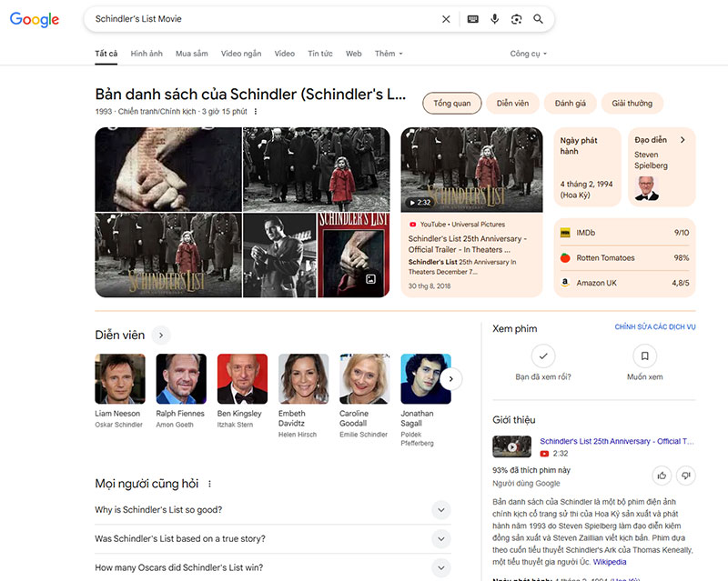Expand "Why is Schindler's List so good?"
Screen dimensions: 728x581
[272, 509]
